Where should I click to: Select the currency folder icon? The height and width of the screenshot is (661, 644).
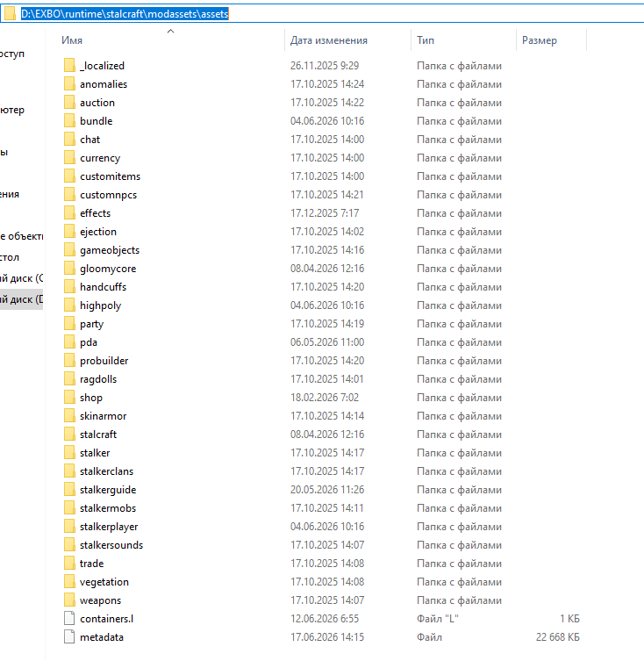pos(69,158)
